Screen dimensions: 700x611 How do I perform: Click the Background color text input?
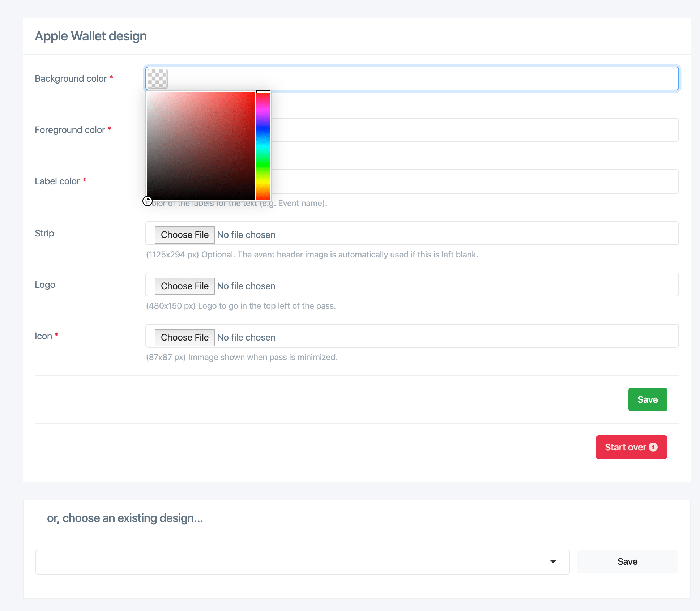[412, 78]
